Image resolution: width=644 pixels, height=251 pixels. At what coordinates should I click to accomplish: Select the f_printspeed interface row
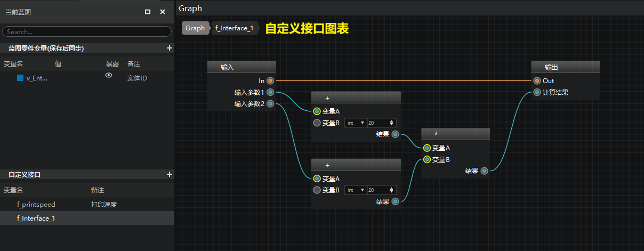tap(87, 204)
